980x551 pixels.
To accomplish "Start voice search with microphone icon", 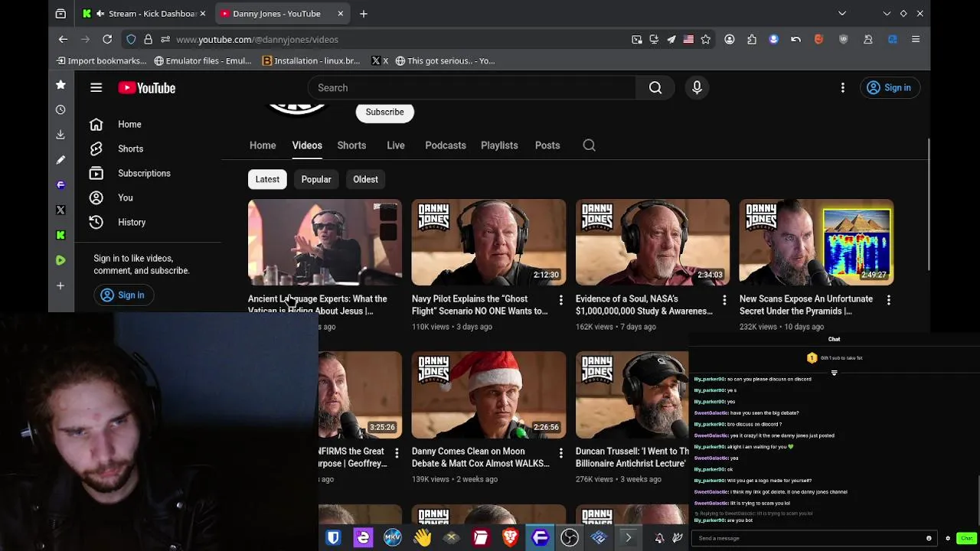I will (x=697, y=88).
